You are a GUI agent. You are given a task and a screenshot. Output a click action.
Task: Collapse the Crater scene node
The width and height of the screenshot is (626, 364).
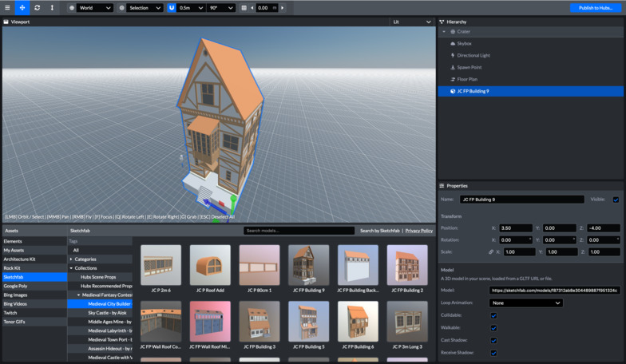(x=444, y=32)
